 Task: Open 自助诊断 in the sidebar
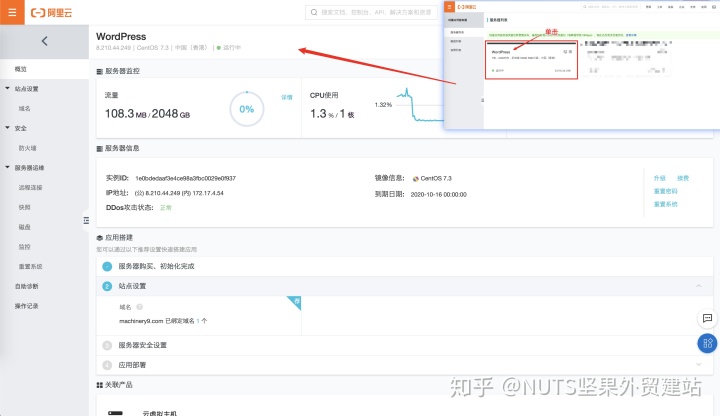27,286
